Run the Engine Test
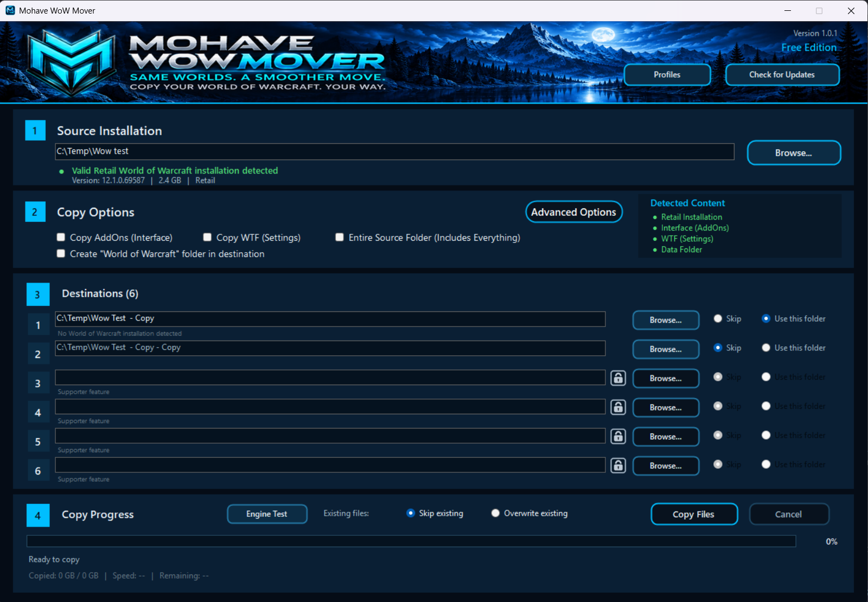Image resolution: width=868 pixels, height=602 pixels. point(267,514)
